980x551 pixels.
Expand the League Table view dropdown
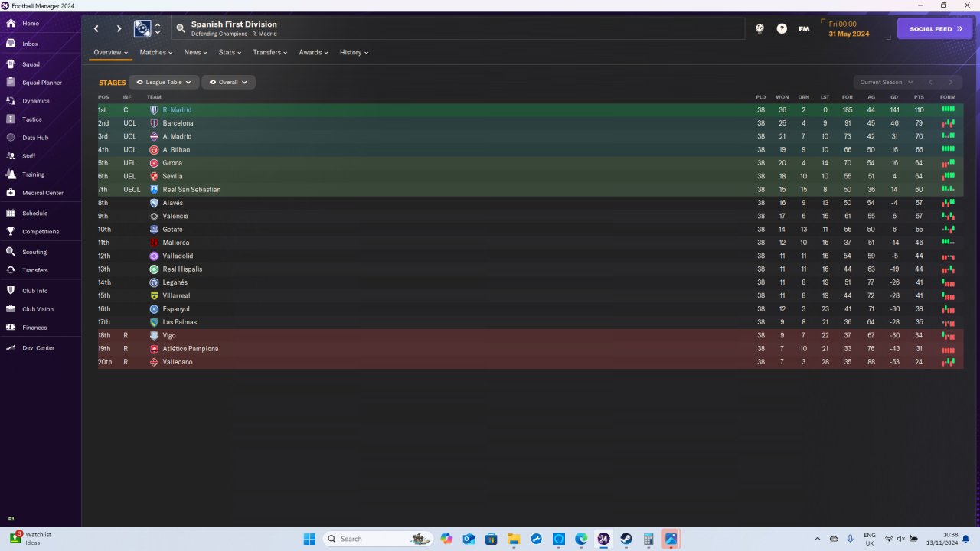point(164,82)
